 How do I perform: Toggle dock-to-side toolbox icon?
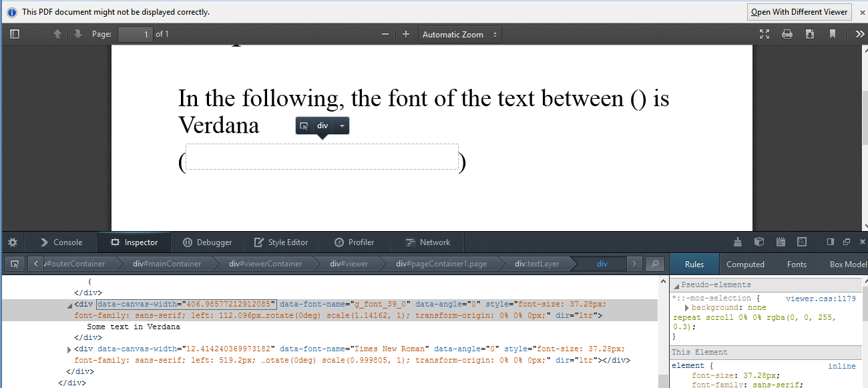click(x=831, y=242)
